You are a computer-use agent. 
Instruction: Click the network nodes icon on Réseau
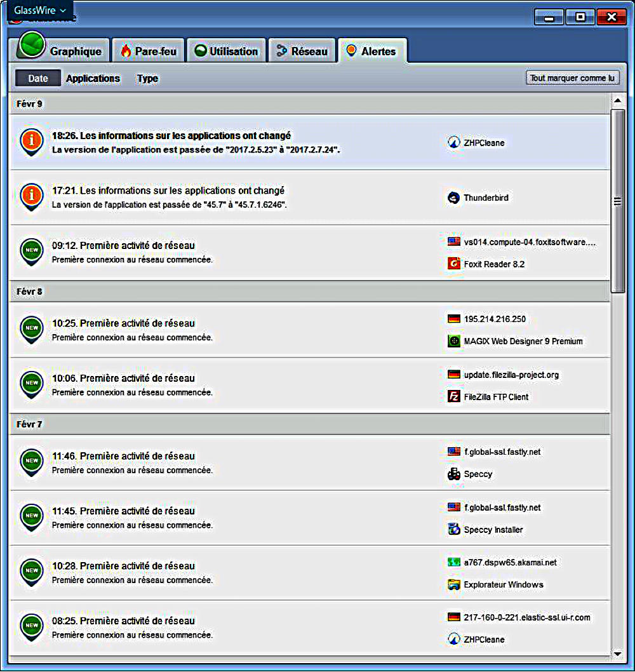click(281, 51)
